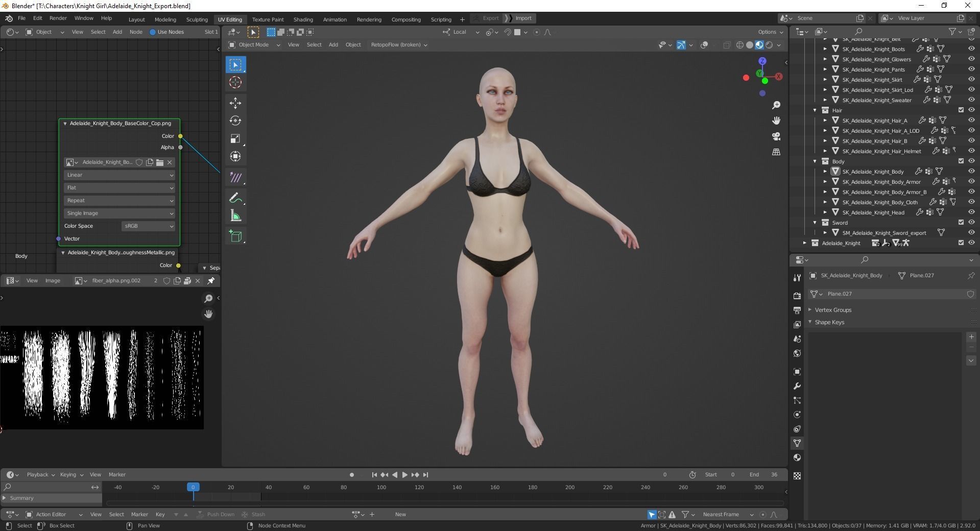This screenshot has height=531, width=980.
Task: Click the timeline playhead at frame 0
Action: [x=193, y=487]
